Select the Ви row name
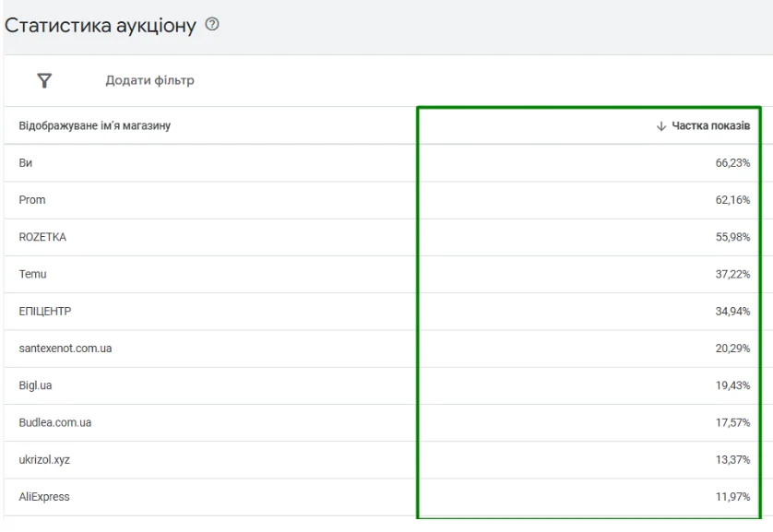The image size is (773, 532). (26, 163)
